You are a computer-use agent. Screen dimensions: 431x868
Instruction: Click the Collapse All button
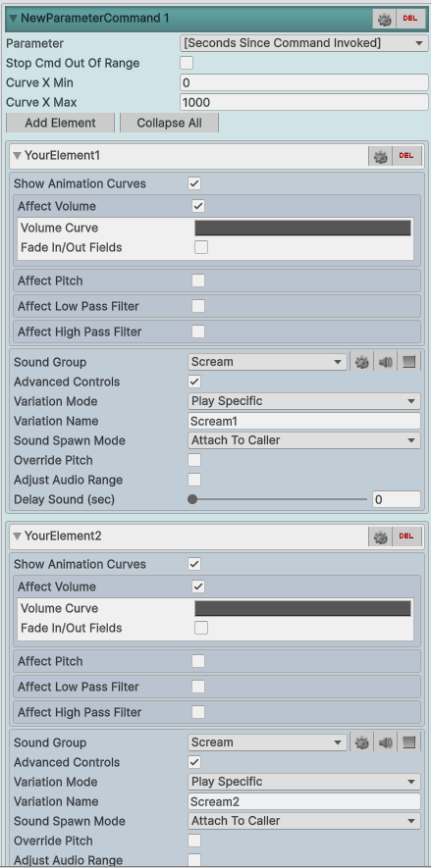(x=170, y=123)
